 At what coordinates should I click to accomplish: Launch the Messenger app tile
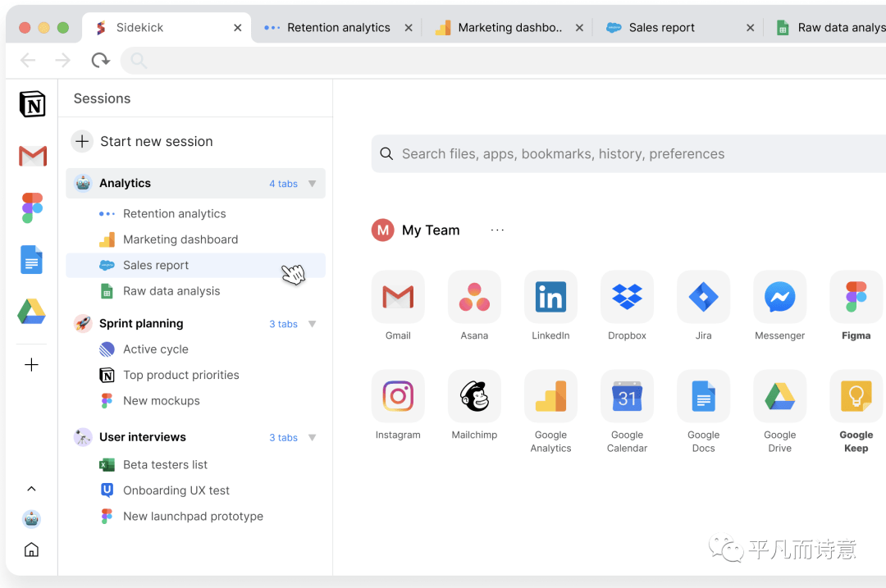pyautogui.click(x=780, y=297)
